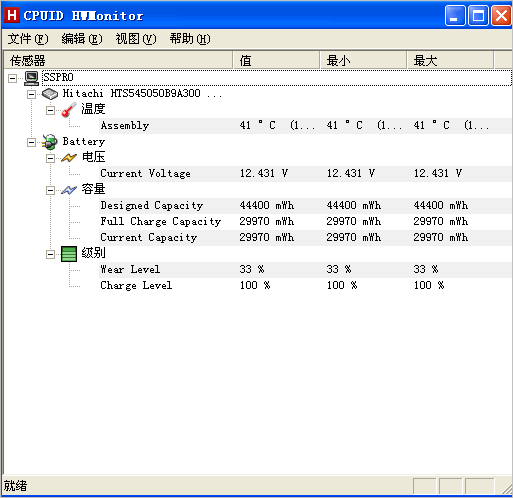Click the 最小 column header
Screen dimensions: 513x498
tap(363, 60)
